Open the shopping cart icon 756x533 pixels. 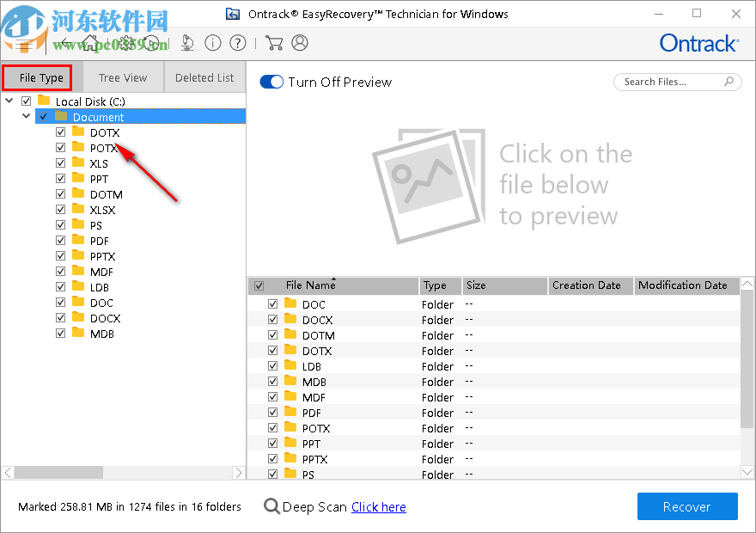[x=275, y=43]
